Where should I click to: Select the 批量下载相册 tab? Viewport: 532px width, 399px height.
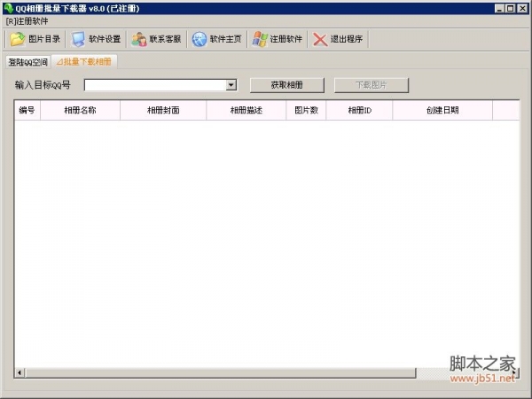84,61
